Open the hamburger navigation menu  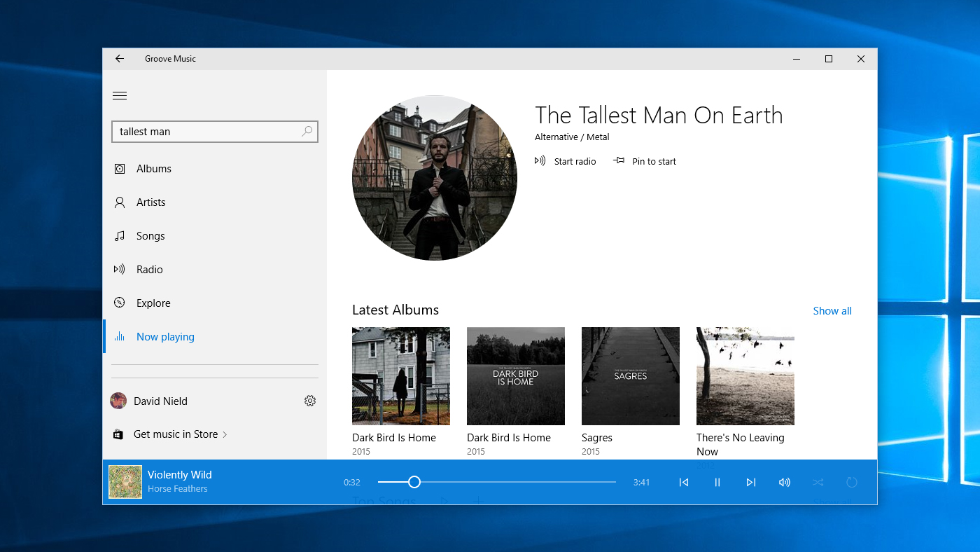click(x=120, y=96)
